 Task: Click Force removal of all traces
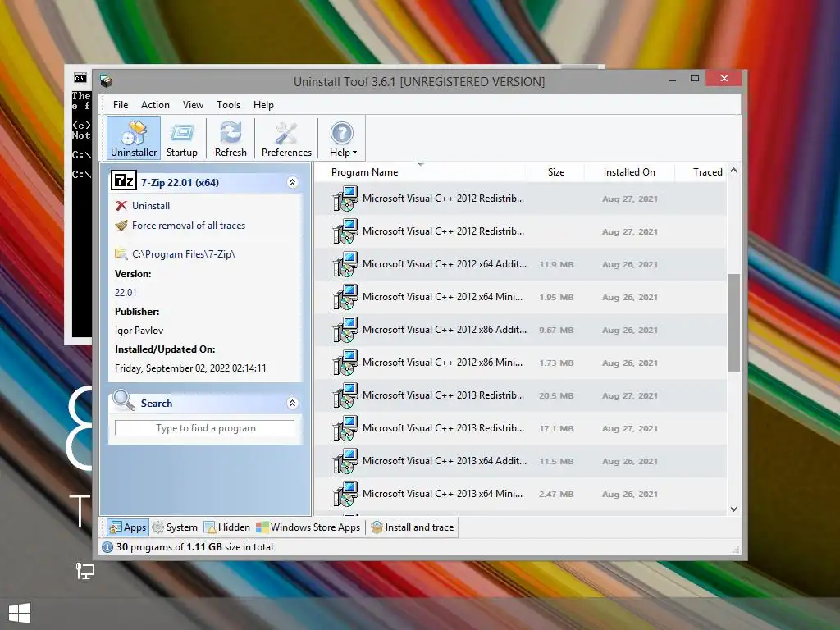[x=189, y=226]
